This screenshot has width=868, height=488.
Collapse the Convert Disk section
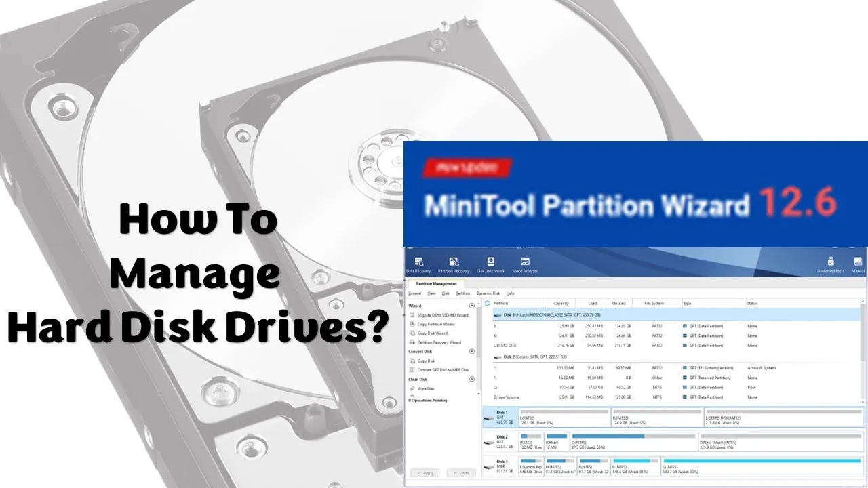point(471,351)
